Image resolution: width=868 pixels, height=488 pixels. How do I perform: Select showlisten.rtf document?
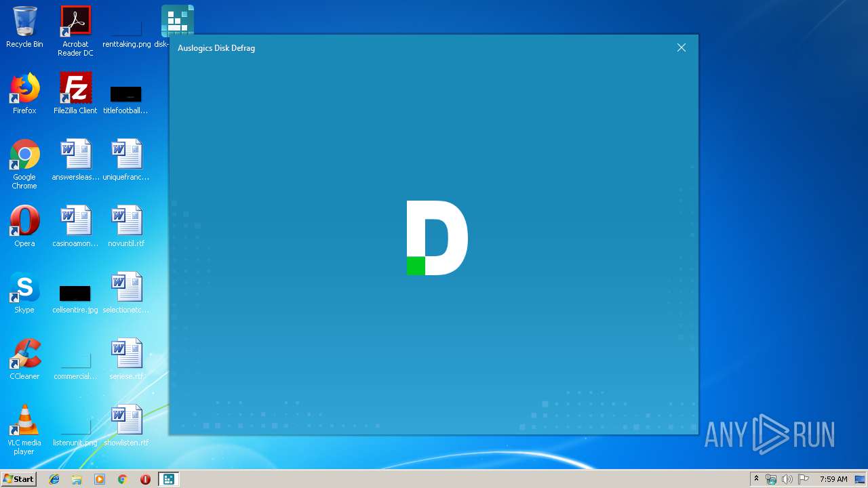(125, 426)
